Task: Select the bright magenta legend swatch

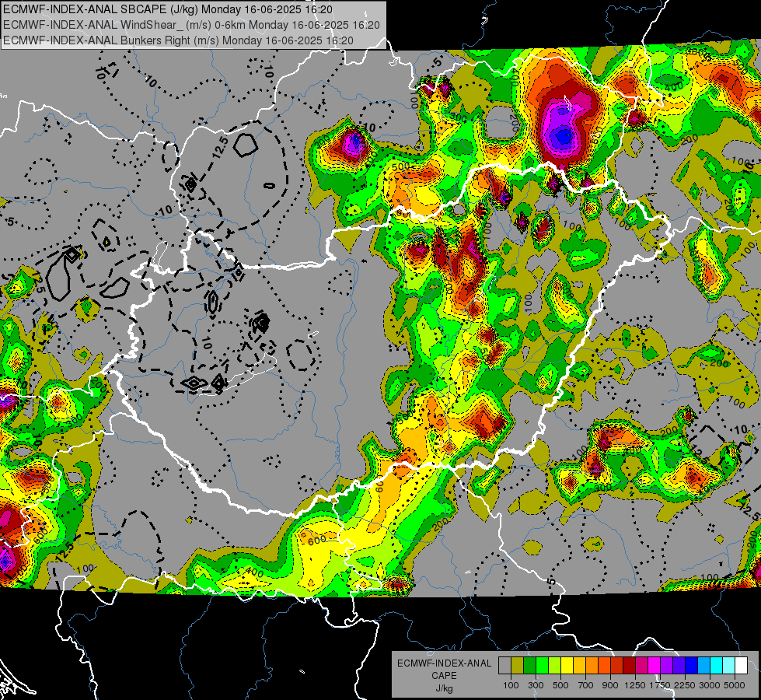Action: click(655, 666)
